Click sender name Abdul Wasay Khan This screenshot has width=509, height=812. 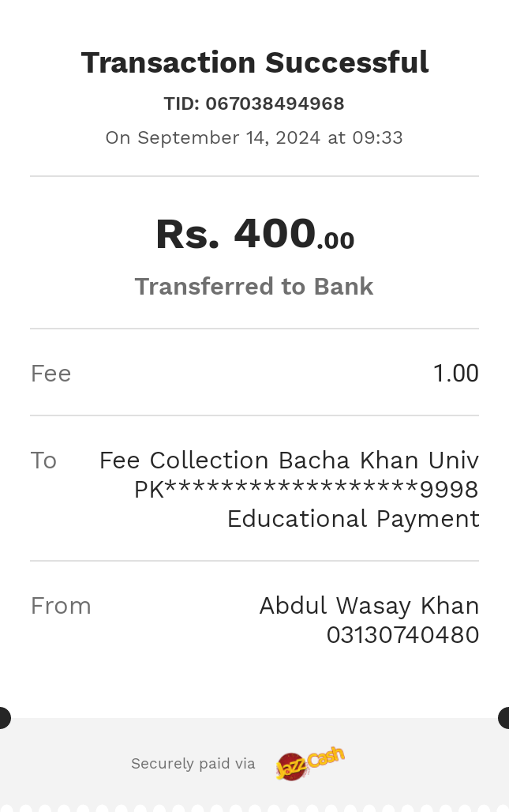click(369, 606)
